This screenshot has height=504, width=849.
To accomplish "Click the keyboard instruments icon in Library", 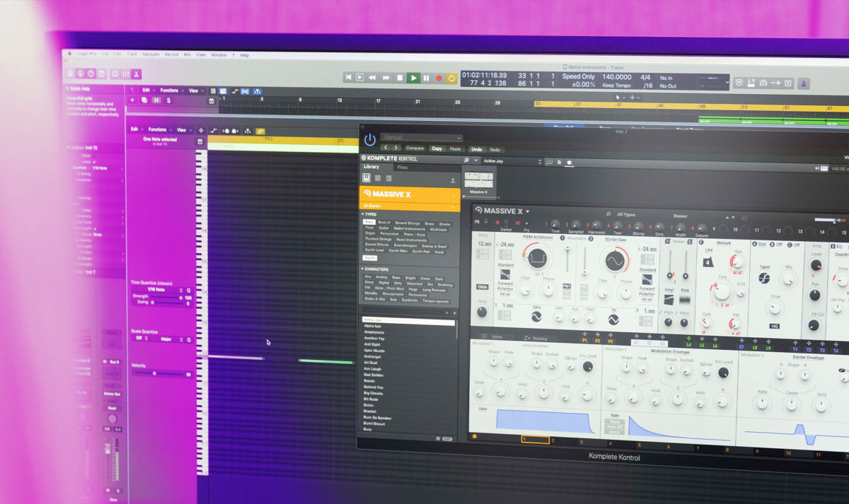I will [x=366, y=178].
